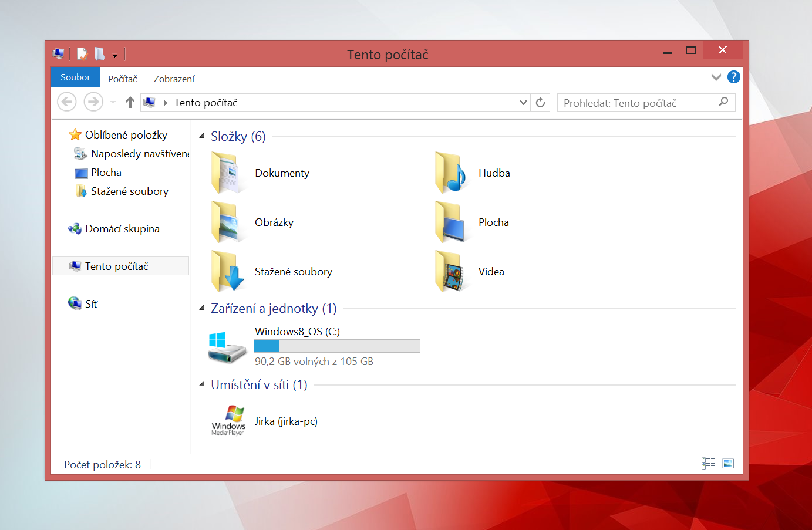The image size is (812, 530).
Task: Collapse the Složky (6) section
Action: [200, 136]
